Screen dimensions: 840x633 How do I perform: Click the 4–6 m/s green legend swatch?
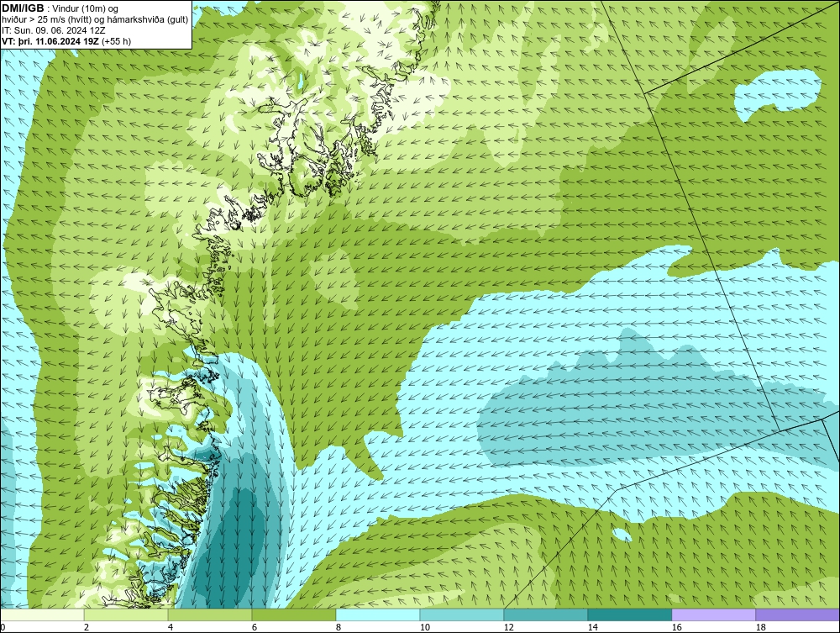click(210, 615)
